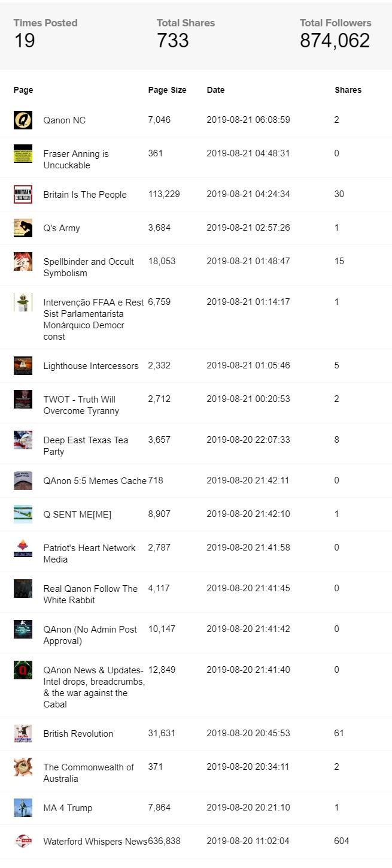Open the Qanon NC page icon

pyautogui.click(x=23, y=120)
